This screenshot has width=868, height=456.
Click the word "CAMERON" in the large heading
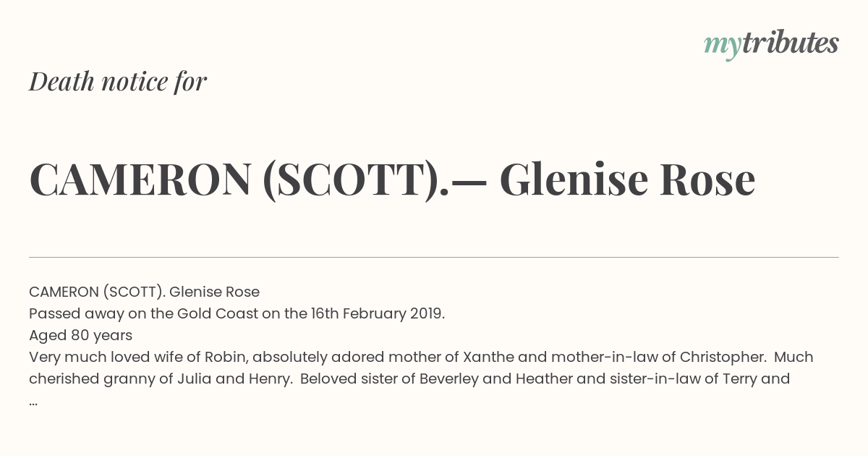pyautogui.click(x=140, y=180)
